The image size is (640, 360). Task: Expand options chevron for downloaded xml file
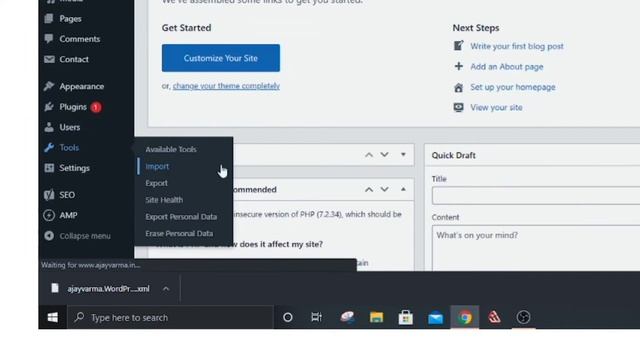click(166, 289)
